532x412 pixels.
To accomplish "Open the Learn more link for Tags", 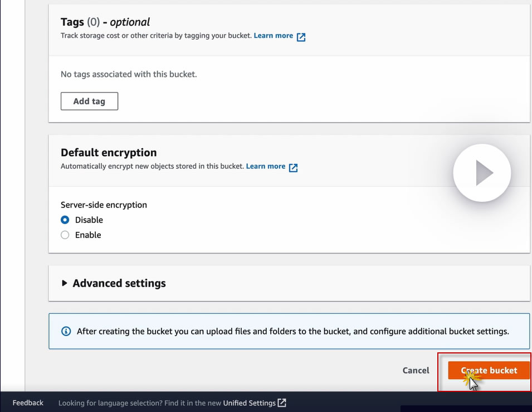I will [273, 36].
